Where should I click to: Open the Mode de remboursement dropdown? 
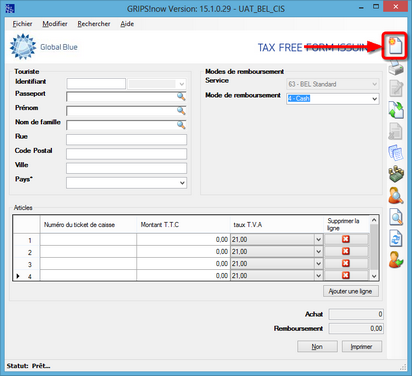375,99
